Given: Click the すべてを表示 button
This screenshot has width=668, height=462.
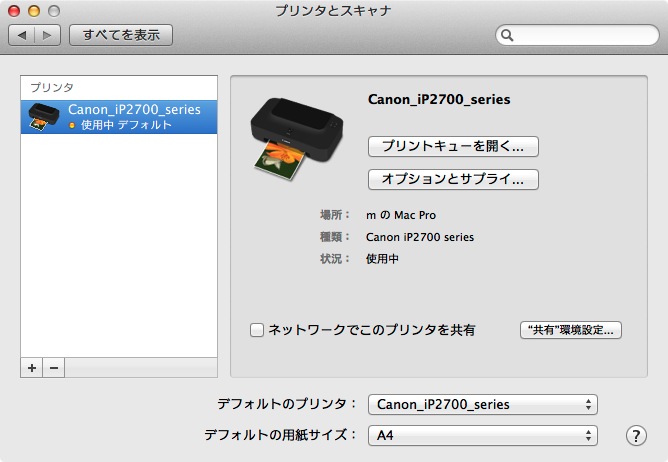Looking at the screenshot, I should pos(121,35).
